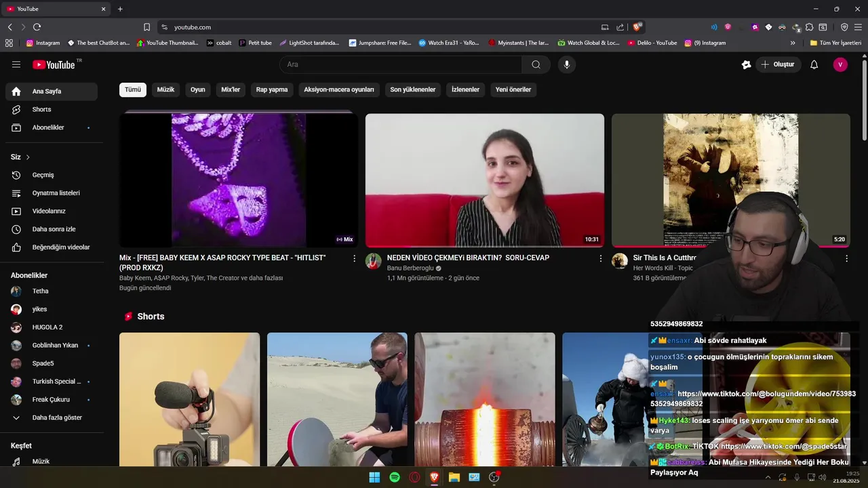Show more bookmarks chevron
The height and width of the screenshot is (488, 868).
pyautogui.click(x=793, y=43)
